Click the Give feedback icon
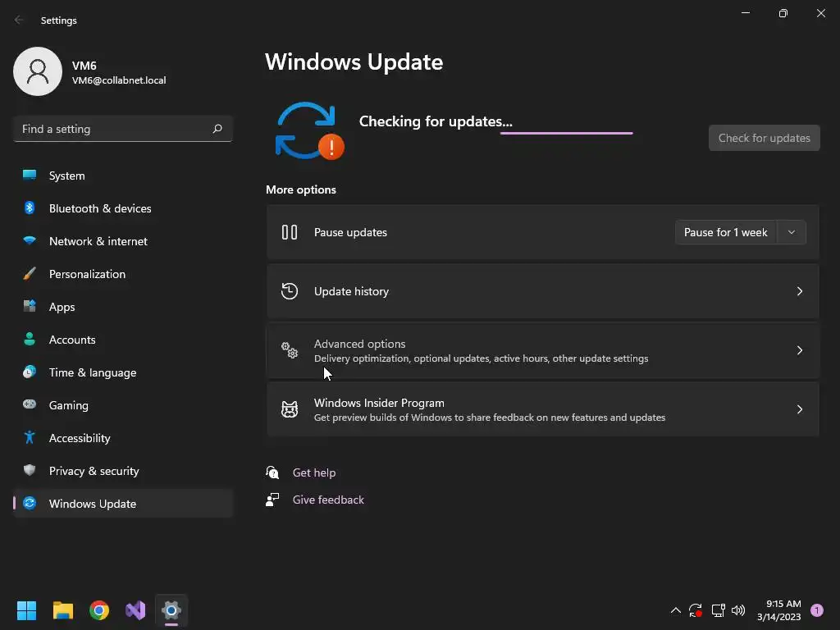840x630 pixels. click(272, 500)
